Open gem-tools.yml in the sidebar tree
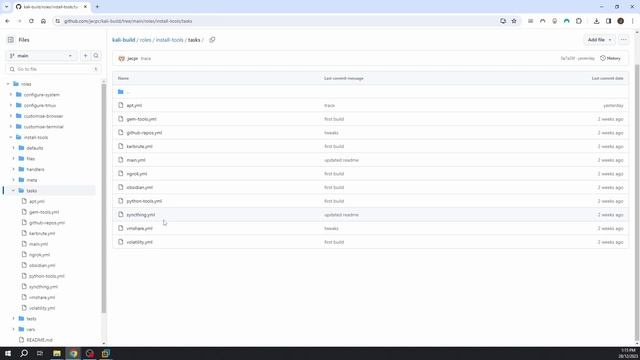 click(44, 212)
